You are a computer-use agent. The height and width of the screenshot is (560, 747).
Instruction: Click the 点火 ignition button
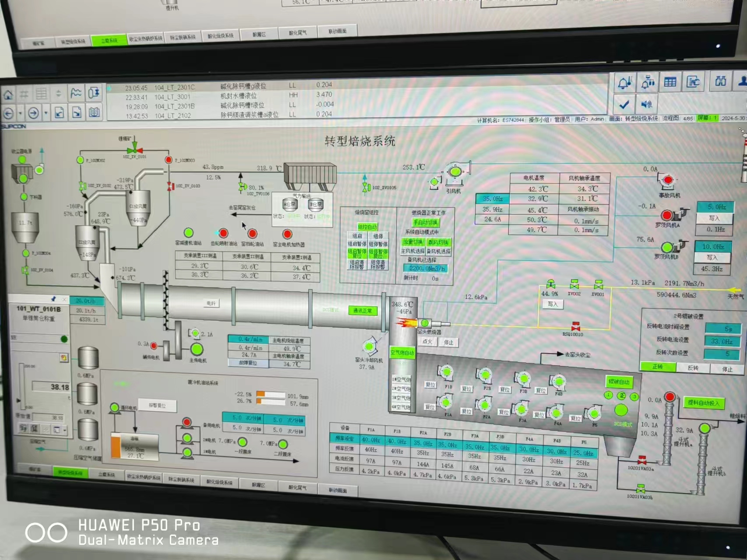[x=427, y=342]
